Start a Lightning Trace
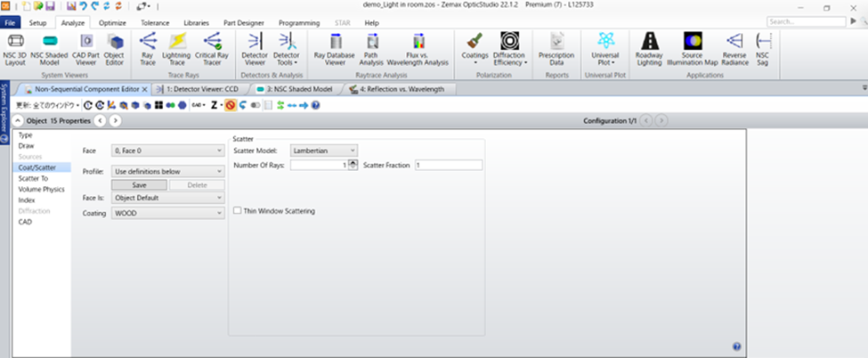The image size is (868, 358). pyautogui.click(x=176, y=49)
